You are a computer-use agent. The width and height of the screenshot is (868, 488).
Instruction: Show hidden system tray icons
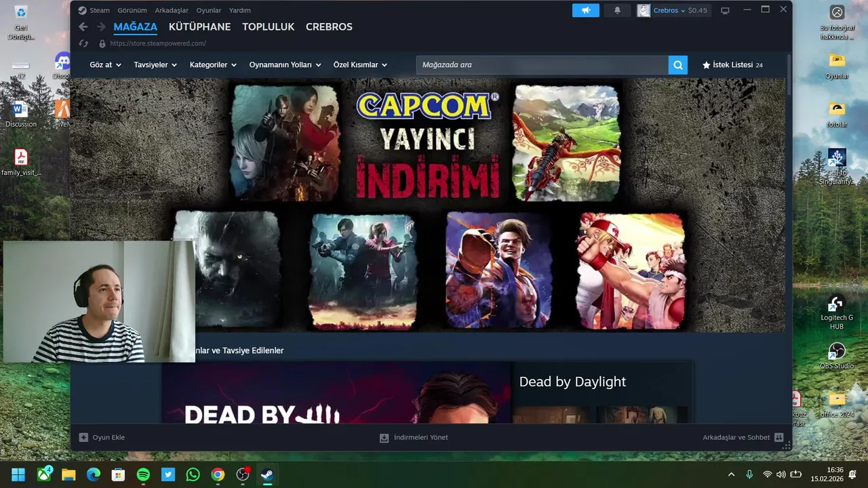(x=731, y=474)
